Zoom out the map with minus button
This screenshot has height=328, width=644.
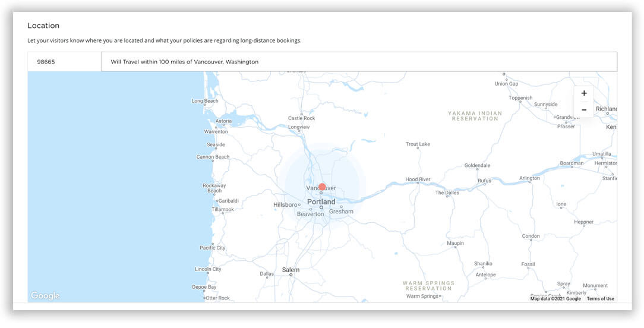pos(583,110)
